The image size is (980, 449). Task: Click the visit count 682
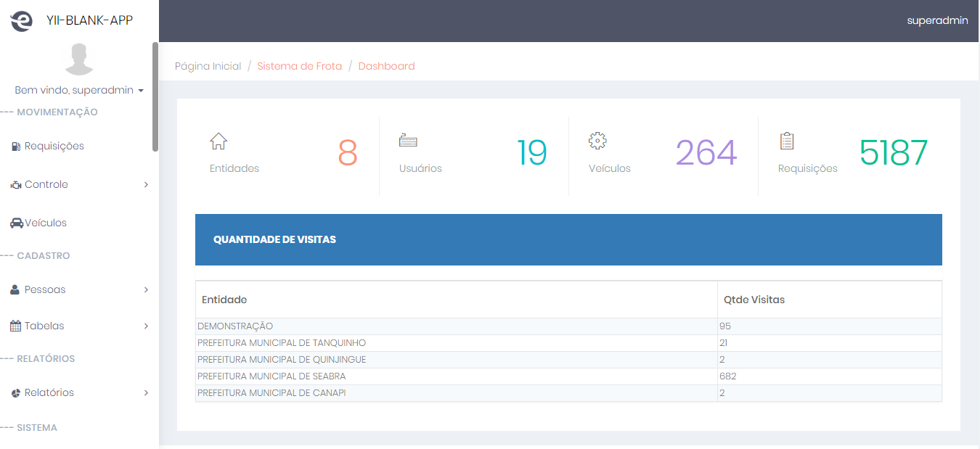(728, 376)
